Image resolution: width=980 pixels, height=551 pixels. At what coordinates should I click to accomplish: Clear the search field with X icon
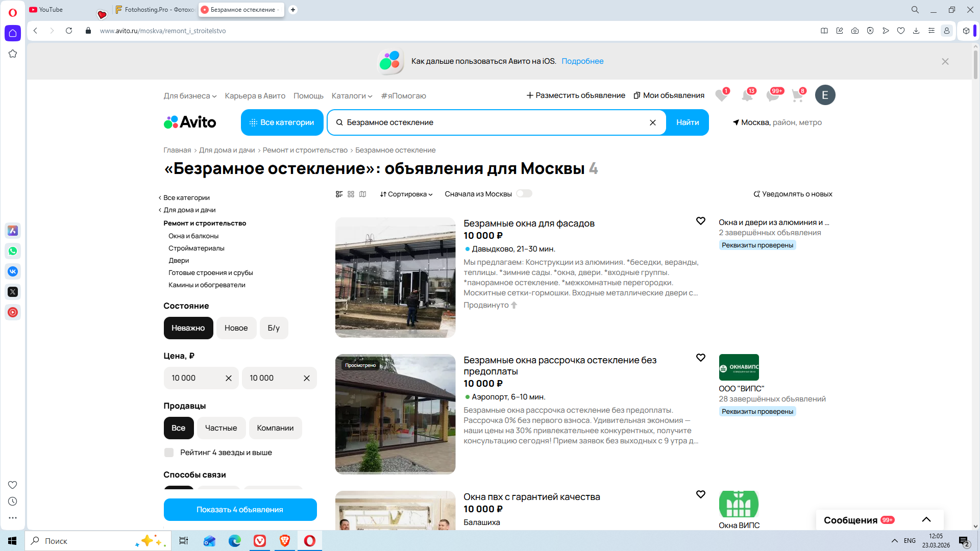point(652,122)
